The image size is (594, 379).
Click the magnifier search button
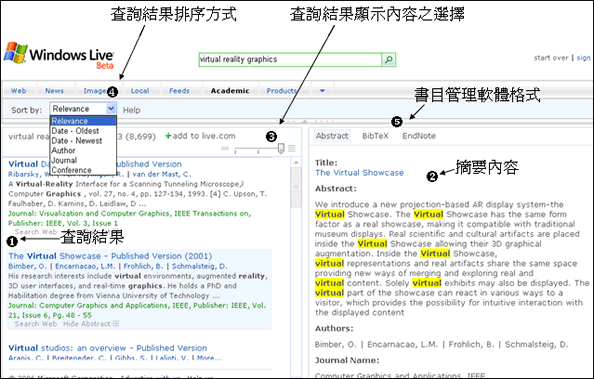pyautogui.click(x=388, y=60)
